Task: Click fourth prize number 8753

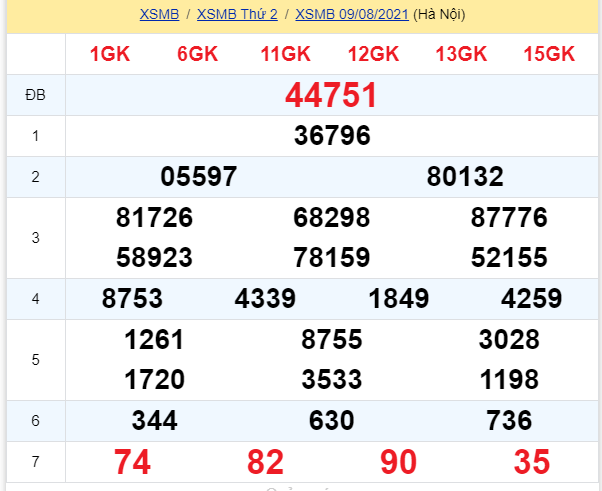Action: (x=132, y=299)
